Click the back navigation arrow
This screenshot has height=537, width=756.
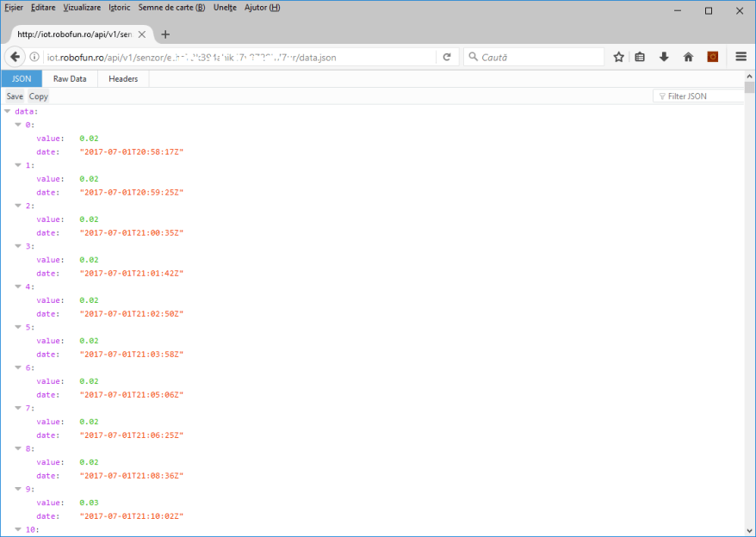point(15,57)
